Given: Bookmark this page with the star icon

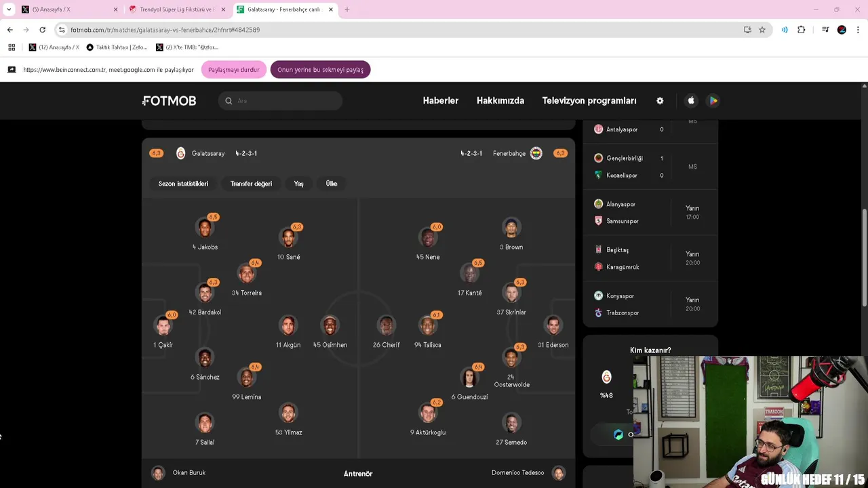Looking at the screenshot, I should click(x=762, y=30).
